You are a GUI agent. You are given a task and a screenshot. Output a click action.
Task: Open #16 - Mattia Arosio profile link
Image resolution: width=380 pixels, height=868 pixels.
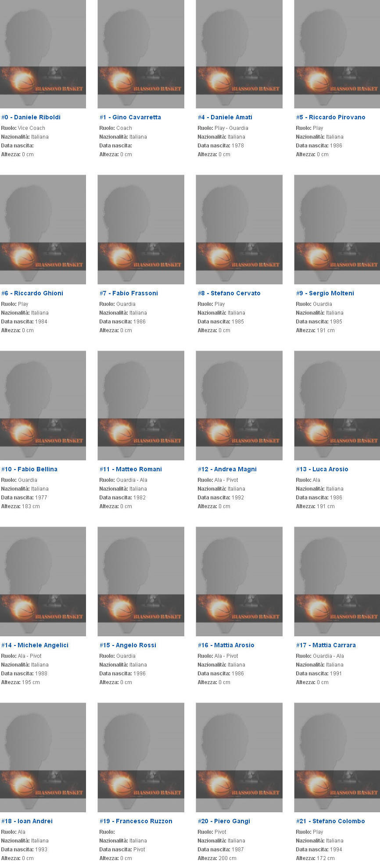click(x=226, y=645)
